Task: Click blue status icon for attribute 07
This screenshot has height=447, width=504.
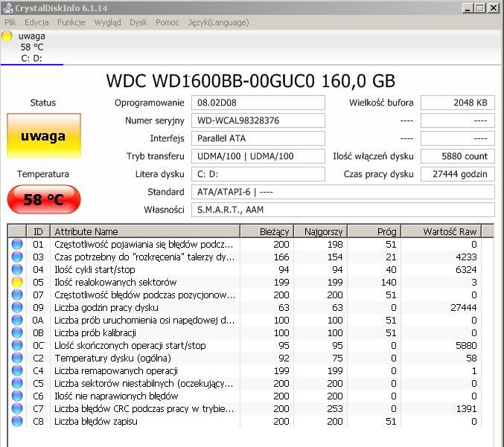Action: pos(17,295)
